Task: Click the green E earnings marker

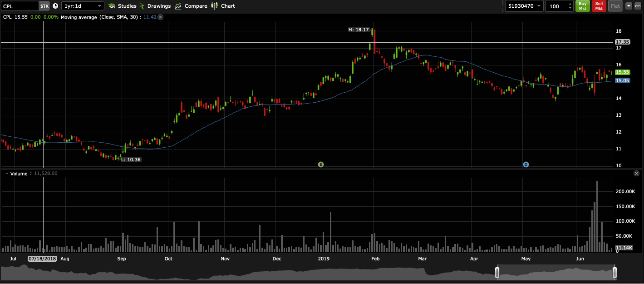Action: pos(320,164)
